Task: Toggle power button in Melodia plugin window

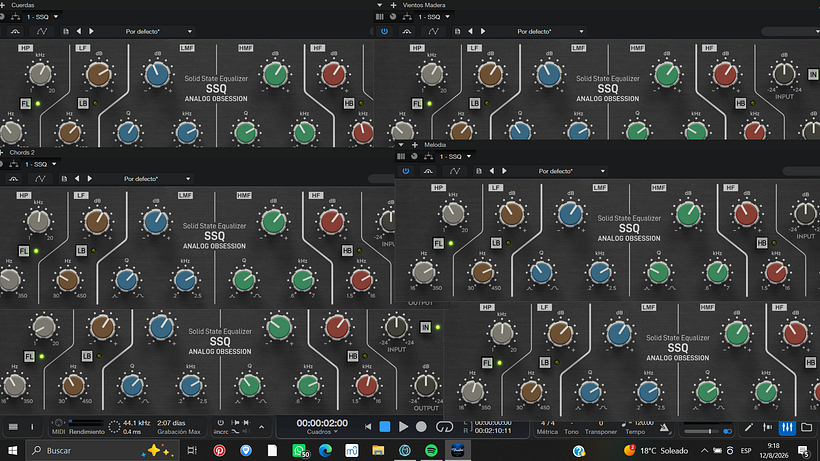Action: point(406,171)
